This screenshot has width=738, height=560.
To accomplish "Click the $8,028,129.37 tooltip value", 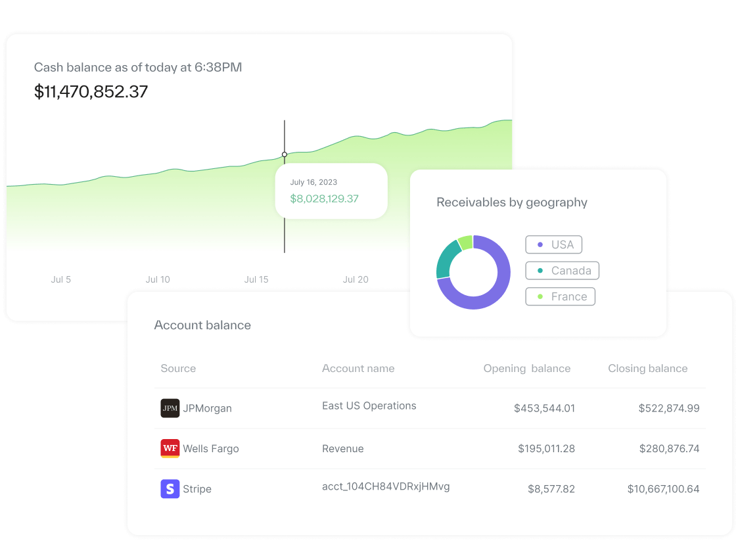I will [x=324, y=198].
